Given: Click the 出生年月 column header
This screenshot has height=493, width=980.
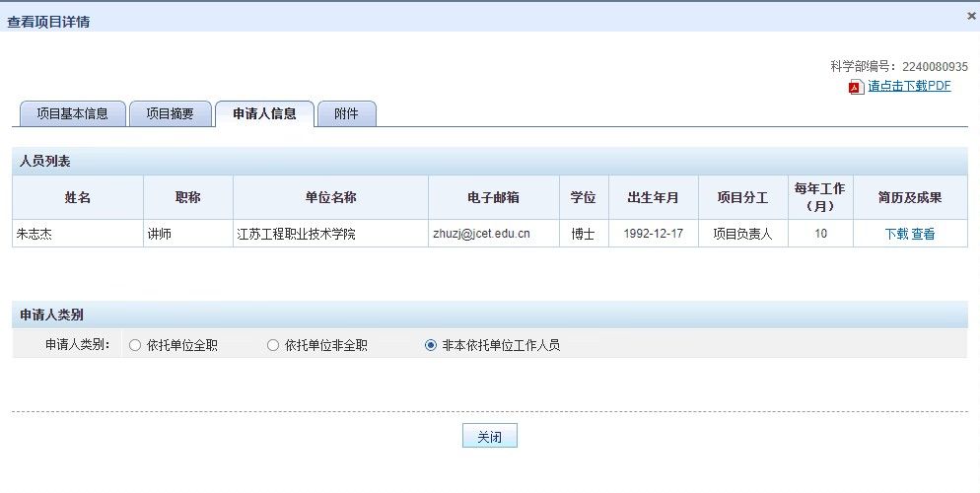Looking at the screenshot, I should [x=653, y=197].
